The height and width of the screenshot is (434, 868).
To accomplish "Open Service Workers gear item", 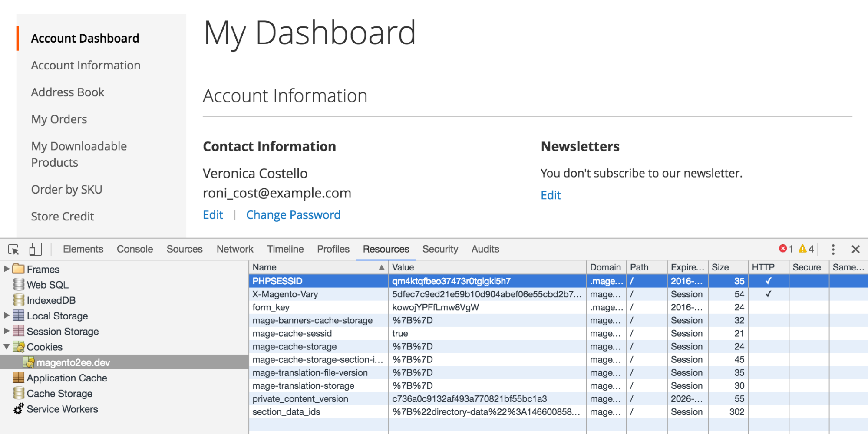I will pyautogui.click(x=62, y=409).
